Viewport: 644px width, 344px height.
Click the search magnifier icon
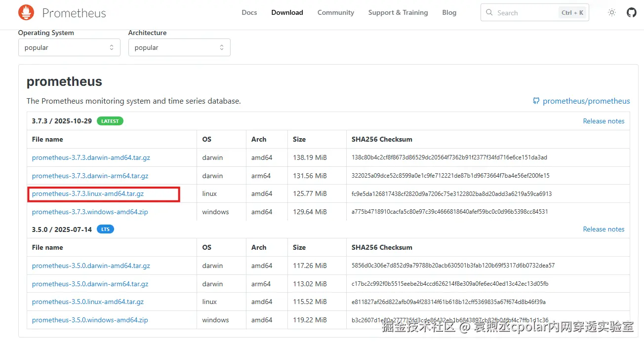click(489, 12)
